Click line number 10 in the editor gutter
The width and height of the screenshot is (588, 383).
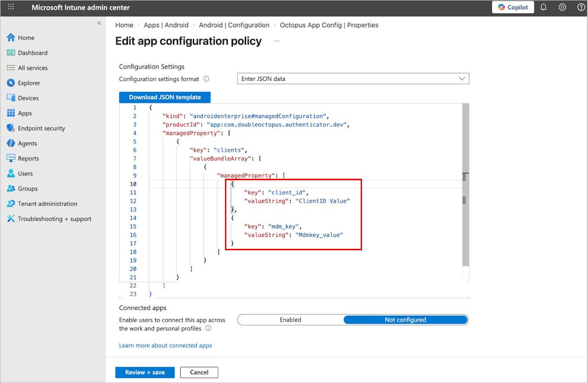(133, 184)
